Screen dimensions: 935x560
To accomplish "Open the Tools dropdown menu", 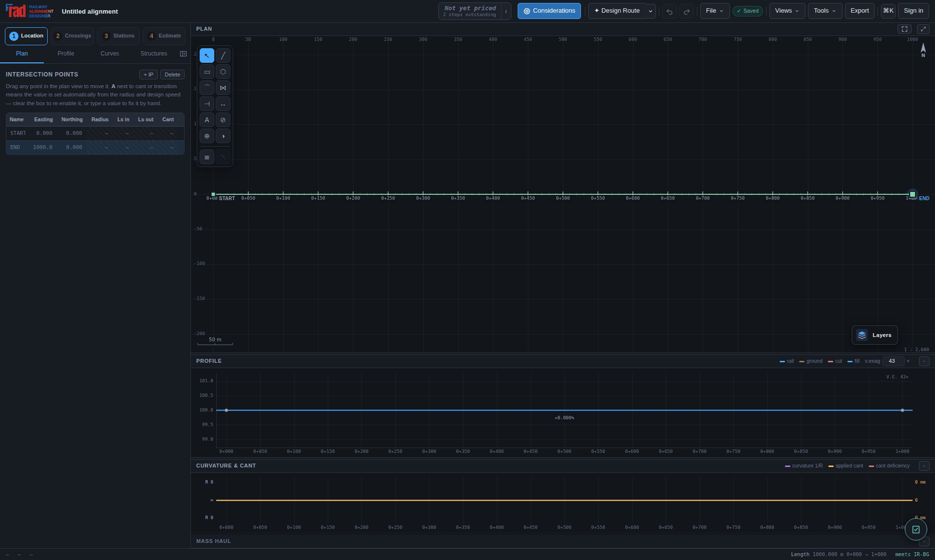I will tap(825, 11).
